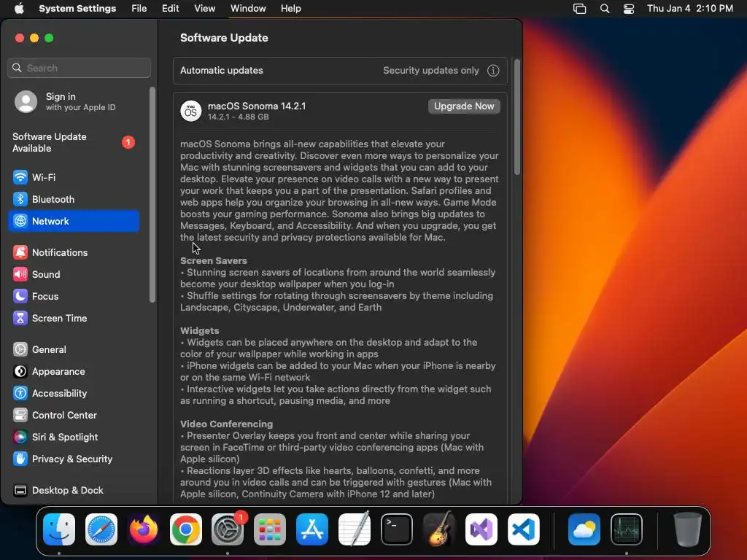
Task: Open System Settings Dock icon
Action: pos(228,529)
